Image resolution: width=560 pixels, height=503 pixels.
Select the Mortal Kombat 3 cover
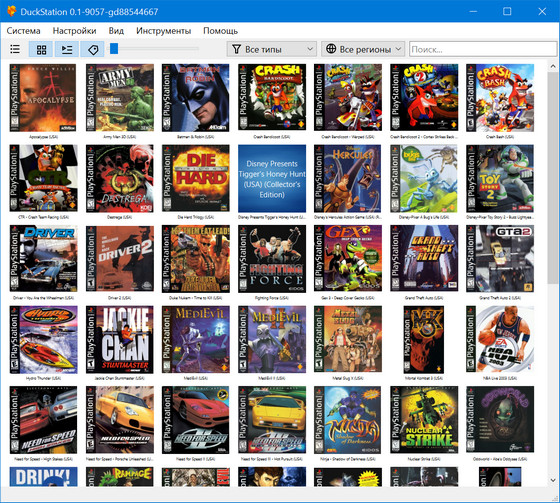424,339
